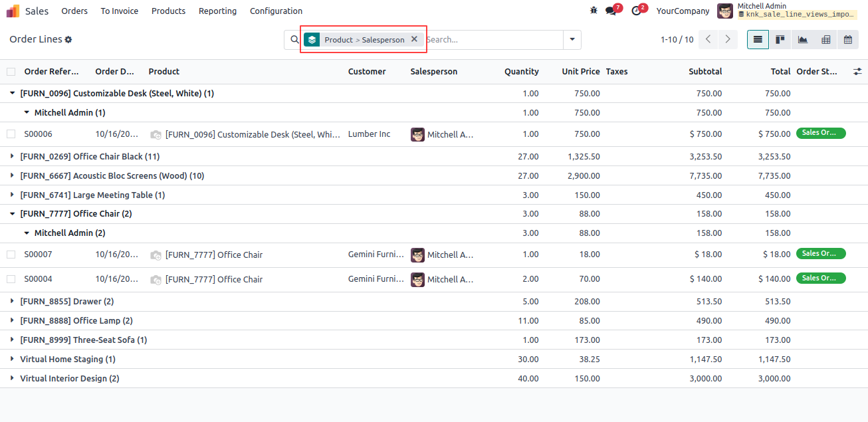Click the group-by layers icon in facet

click(312, 40)
